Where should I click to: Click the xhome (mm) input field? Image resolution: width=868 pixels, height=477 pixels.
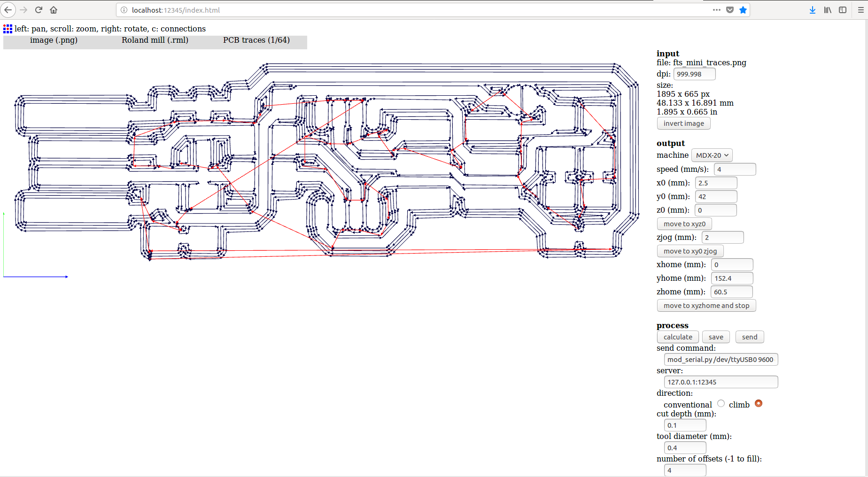tap(732, 265)
